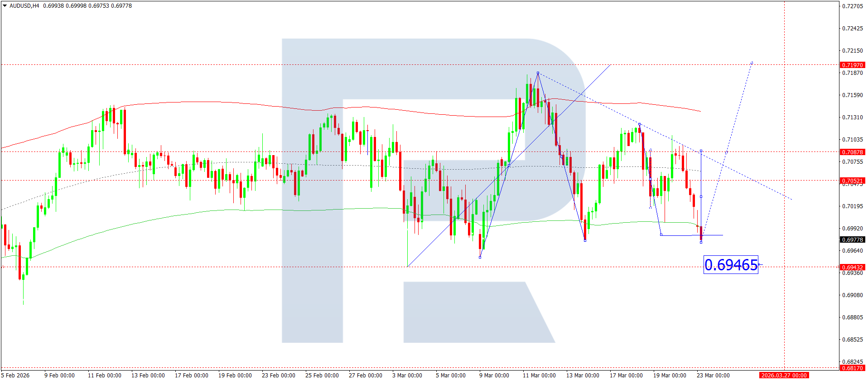Click the black 0.69778 current price tag

(852, 239)
